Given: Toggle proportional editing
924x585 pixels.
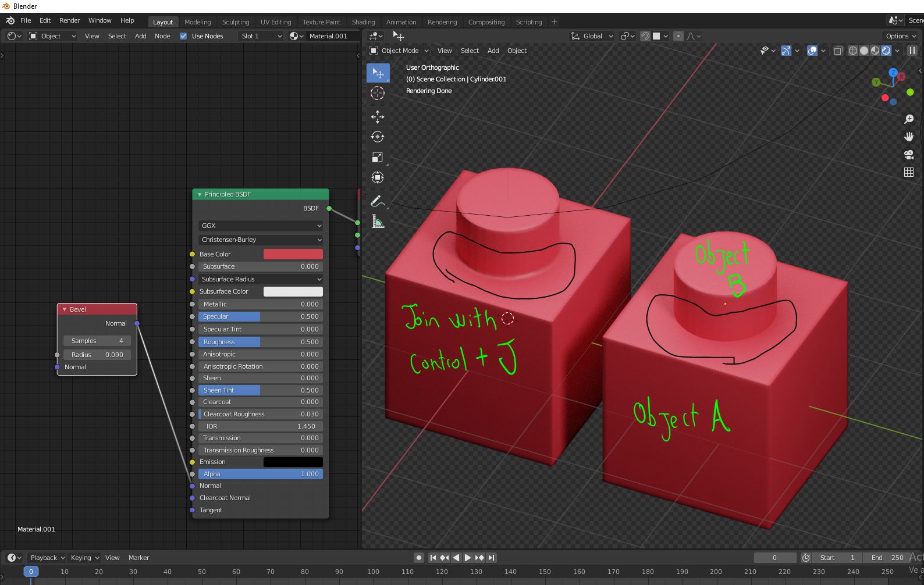Looking at the screenshot, I should coord(678,36).
